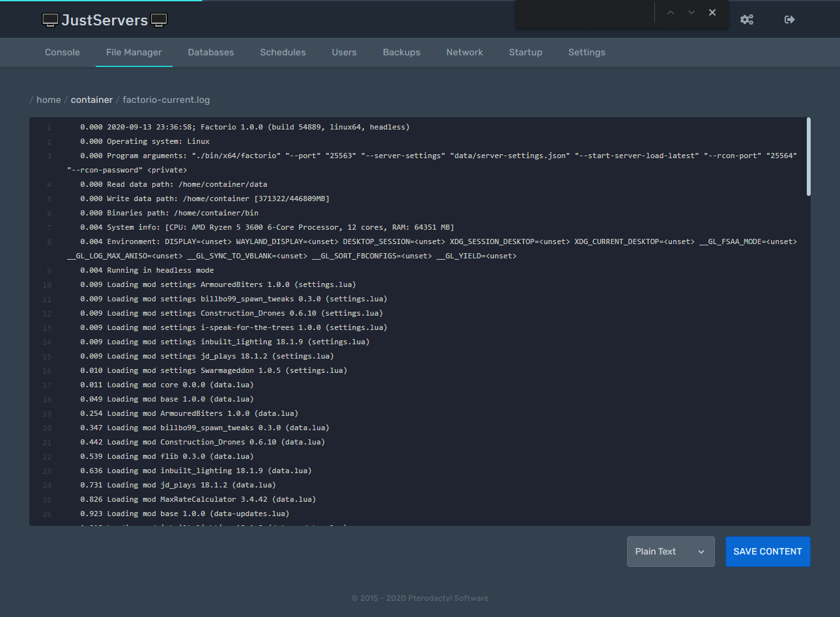Viewport: 840px width, 617px height.
Task: Click 'Loading mod settings jd_plays' line
Action: pos(207,356)
